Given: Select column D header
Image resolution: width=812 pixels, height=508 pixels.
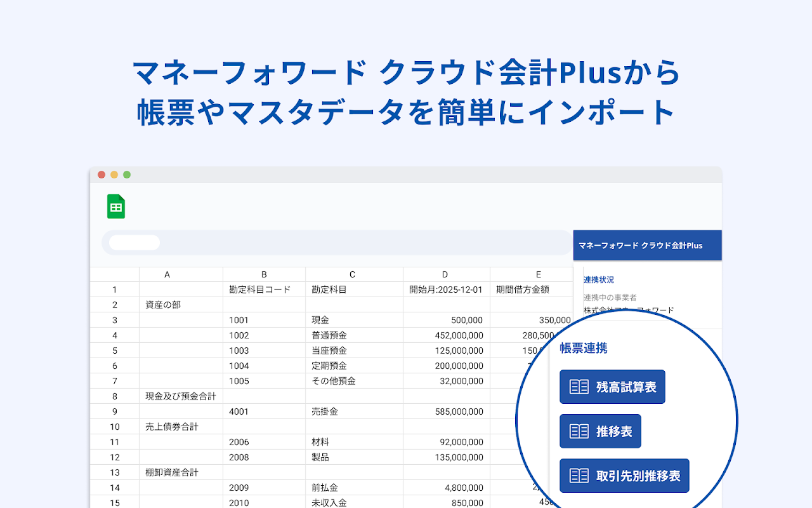Looking at the screenshot, I should coord(447,274).
